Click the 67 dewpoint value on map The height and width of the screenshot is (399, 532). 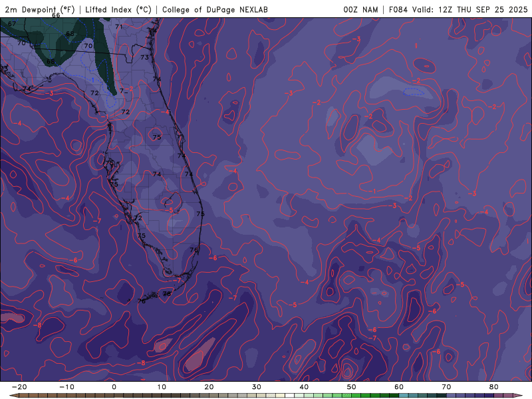pos(12,24)
